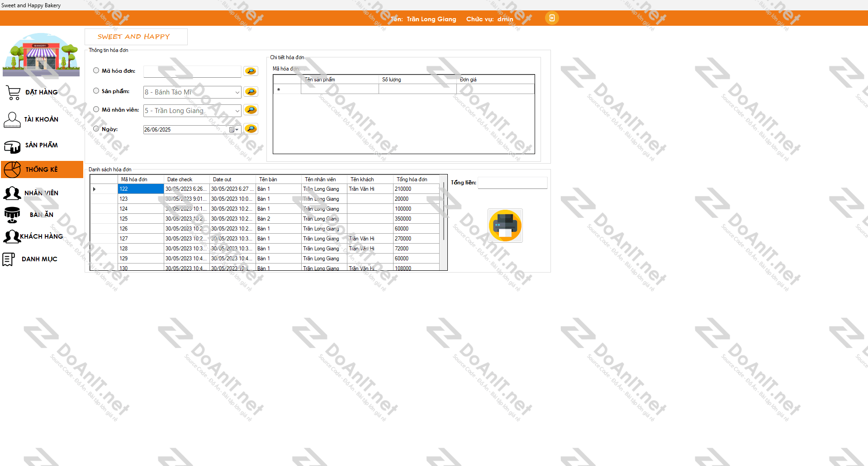Select invoice cell 124
Viewport: 868px width, 466px height.
(141, 209)
